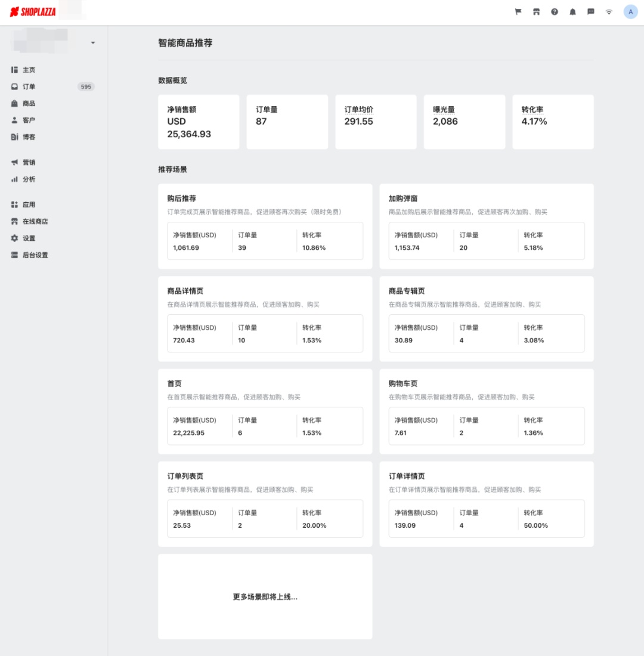The width and height of the screenshot is (644, 656).
Task: Open the help question mark icon
Action: (x=555, y=12)
